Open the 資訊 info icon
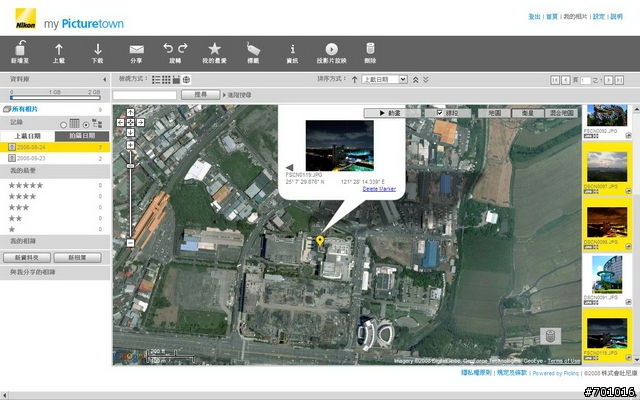 (x=292, y=49)
